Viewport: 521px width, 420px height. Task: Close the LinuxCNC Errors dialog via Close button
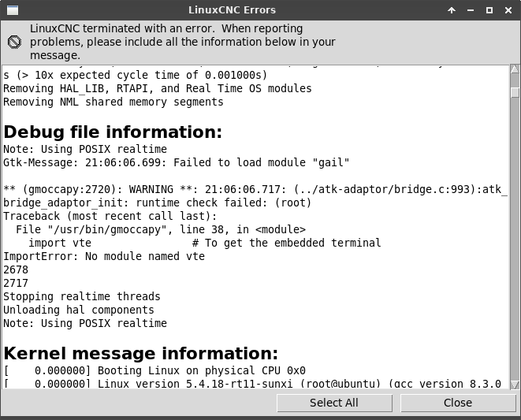458,403
